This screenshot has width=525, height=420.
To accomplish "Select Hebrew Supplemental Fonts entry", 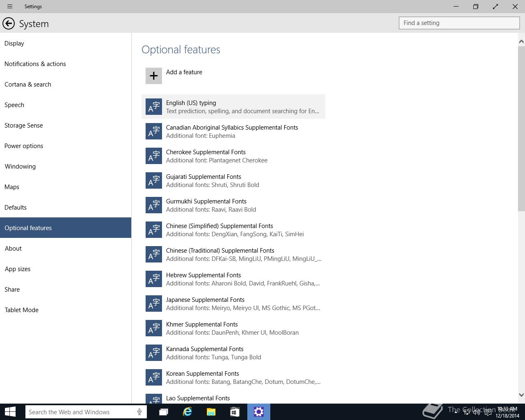I will pos(233,279).
